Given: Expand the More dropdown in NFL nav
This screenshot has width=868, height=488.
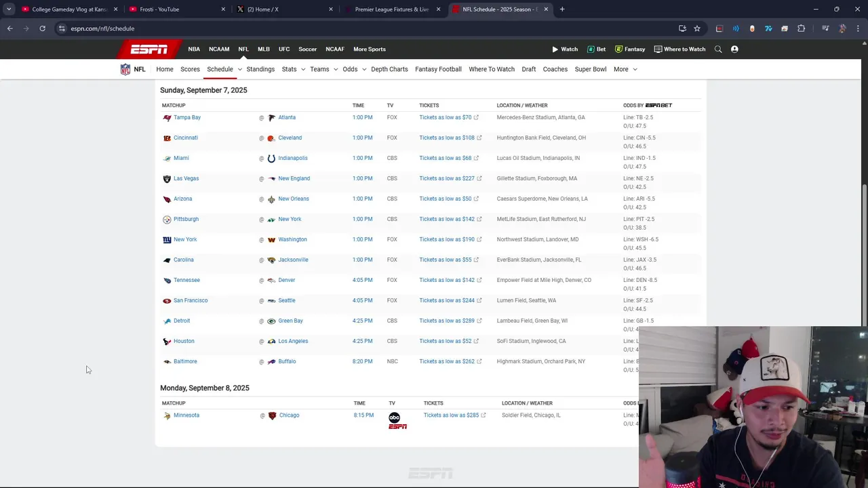Looking at the screenshot, I should coord(625,69).
